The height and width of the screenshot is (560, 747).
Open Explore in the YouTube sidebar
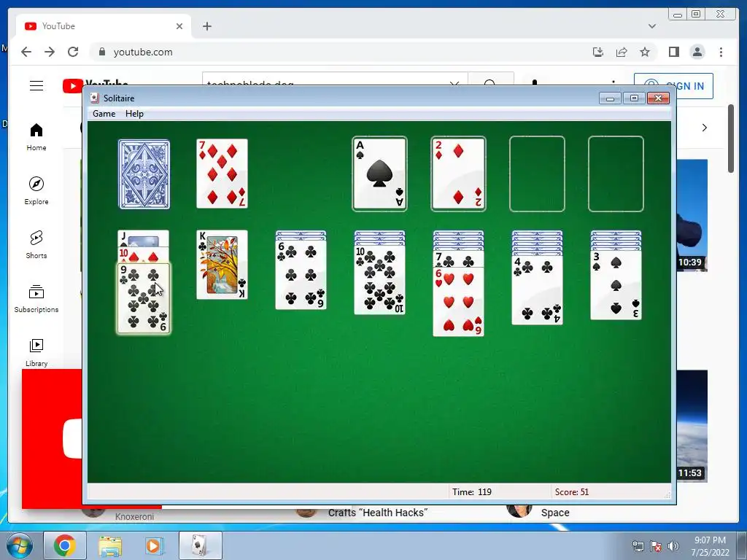click(x=36, y=191)
